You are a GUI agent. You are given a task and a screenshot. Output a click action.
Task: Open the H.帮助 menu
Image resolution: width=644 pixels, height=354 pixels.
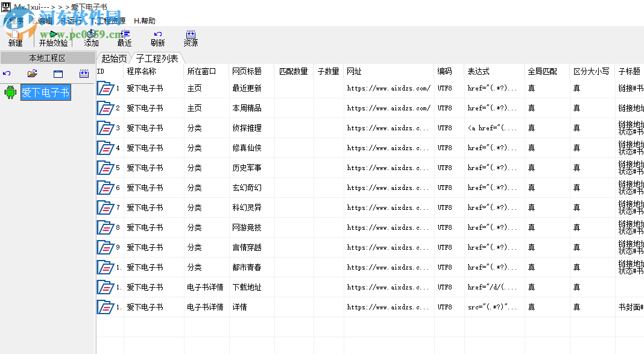tap(145, 20)
